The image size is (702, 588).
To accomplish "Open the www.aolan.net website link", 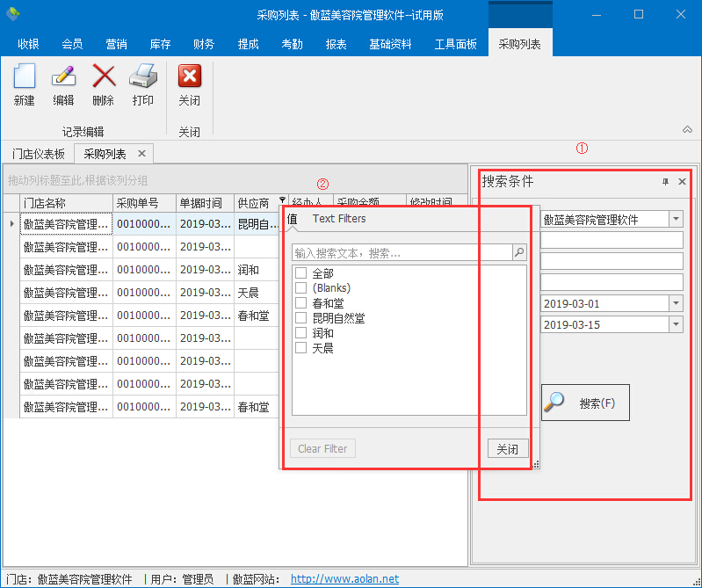I will pos(344,579).
